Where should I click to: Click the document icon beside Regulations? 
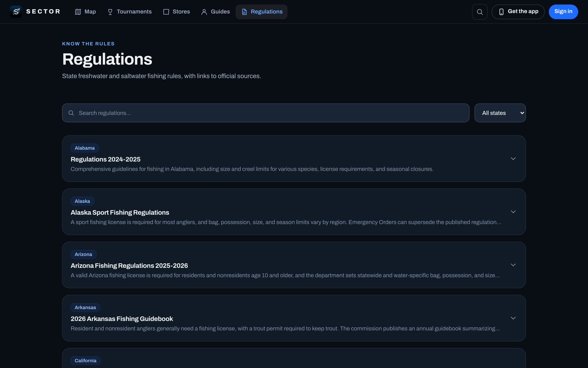coord(244,12)
